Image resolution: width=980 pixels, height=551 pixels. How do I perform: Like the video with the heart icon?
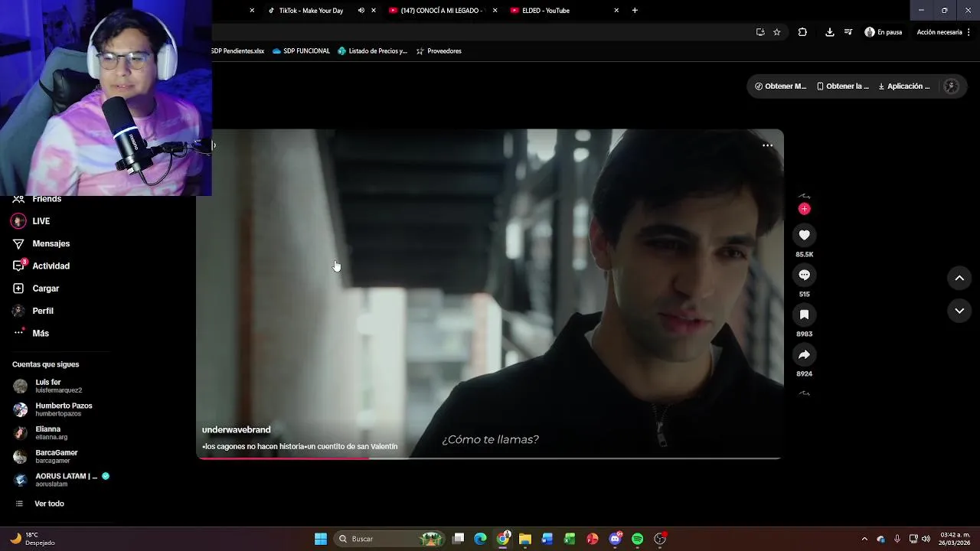[x=804, y=236]
